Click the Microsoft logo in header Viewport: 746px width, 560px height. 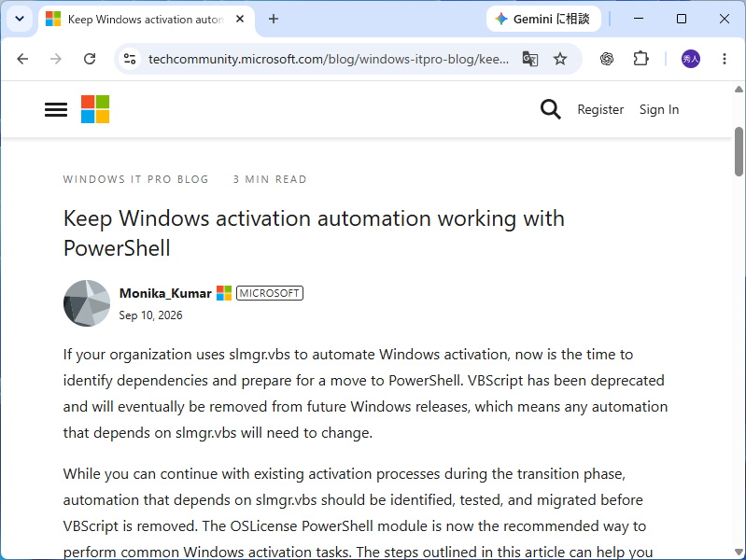(x=95, y=109)
